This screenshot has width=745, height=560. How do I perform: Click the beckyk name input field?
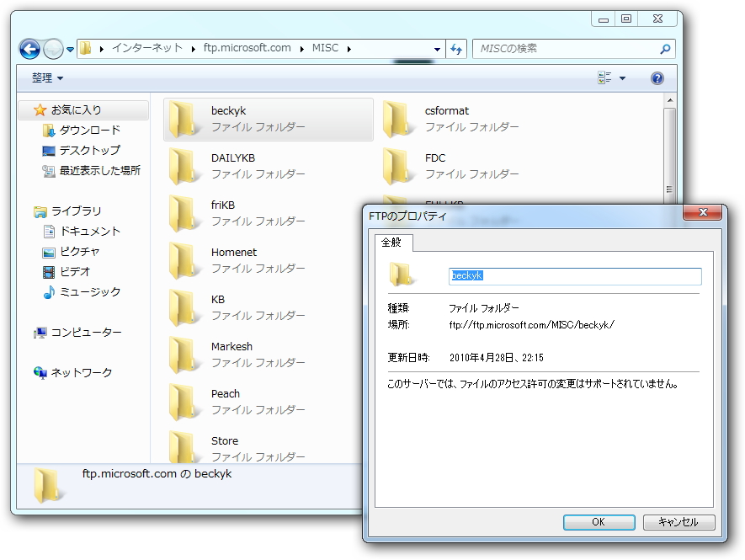point(574,275)
